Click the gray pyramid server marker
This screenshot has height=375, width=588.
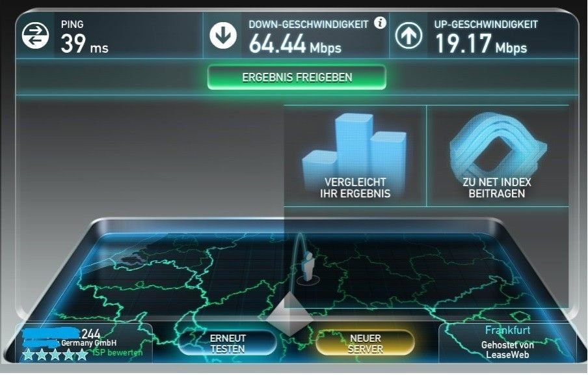coord(289,314)
